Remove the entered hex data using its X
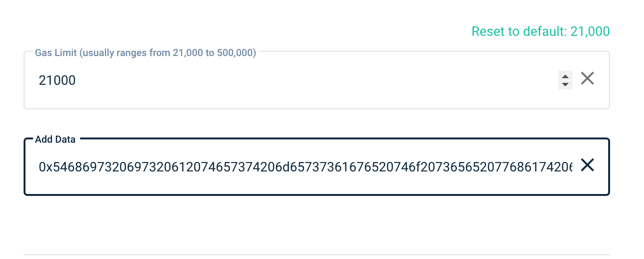This screenshot has width=644, height=259. (587, 165)
